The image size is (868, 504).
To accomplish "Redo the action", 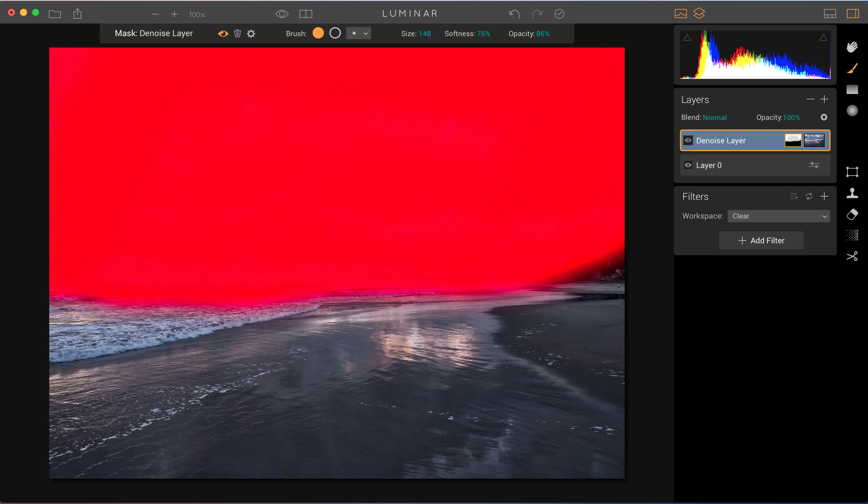I will (x=537, y=14).
